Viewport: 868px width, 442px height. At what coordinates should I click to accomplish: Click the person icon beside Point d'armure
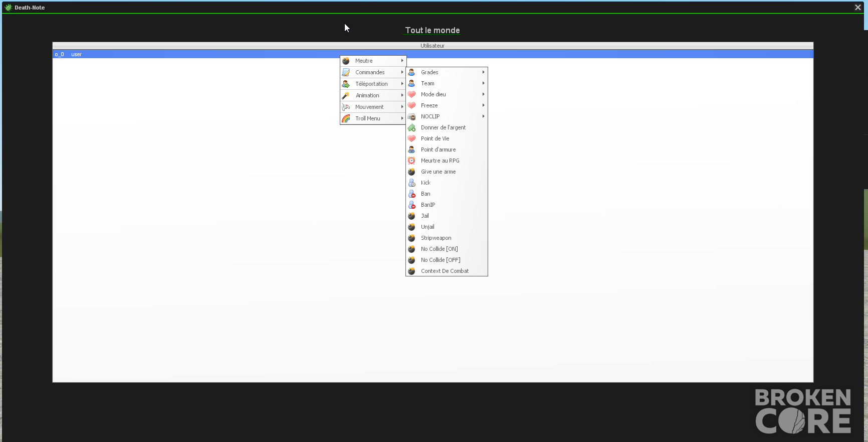[411, 150]
